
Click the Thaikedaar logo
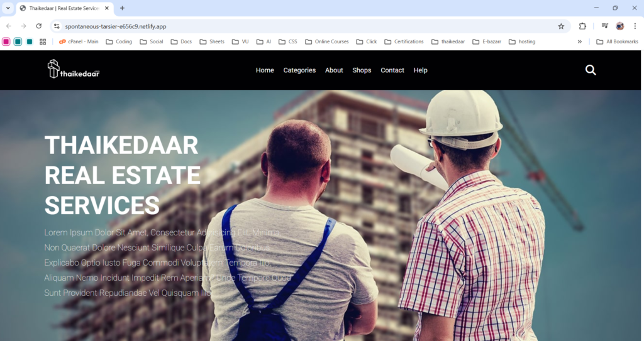[74, 70]
